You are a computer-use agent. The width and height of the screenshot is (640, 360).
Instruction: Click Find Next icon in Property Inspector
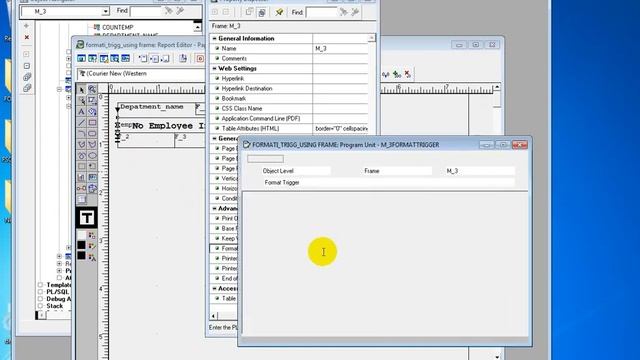click(344, 12)
